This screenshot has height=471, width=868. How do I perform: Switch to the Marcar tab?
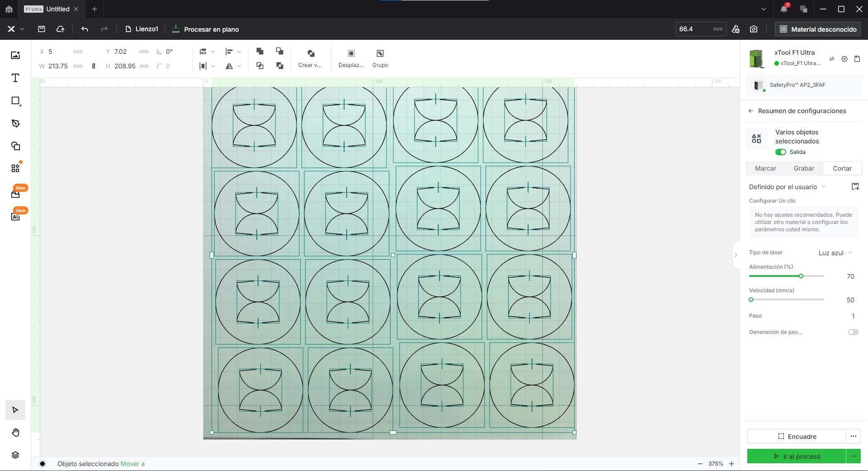coord(765,168)
